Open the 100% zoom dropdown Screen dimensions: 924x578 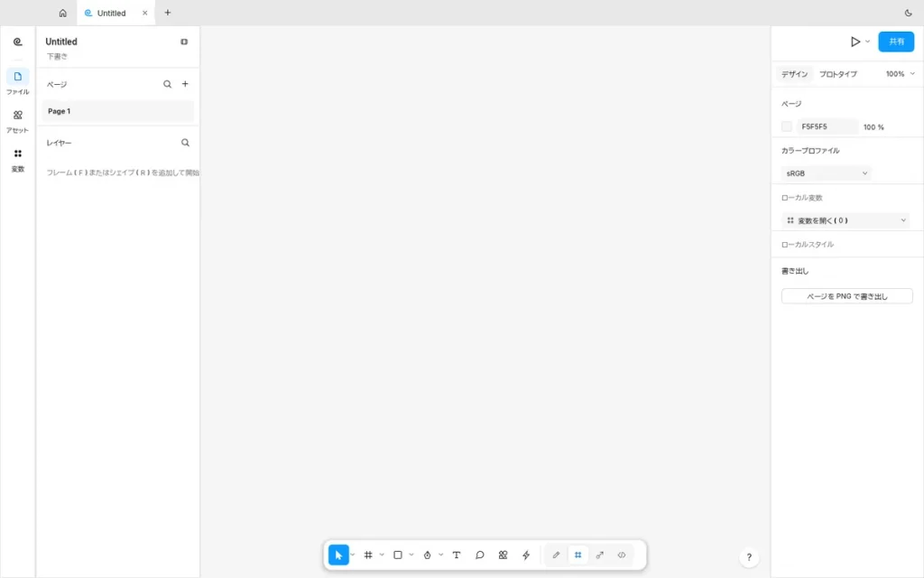(901, 74)
